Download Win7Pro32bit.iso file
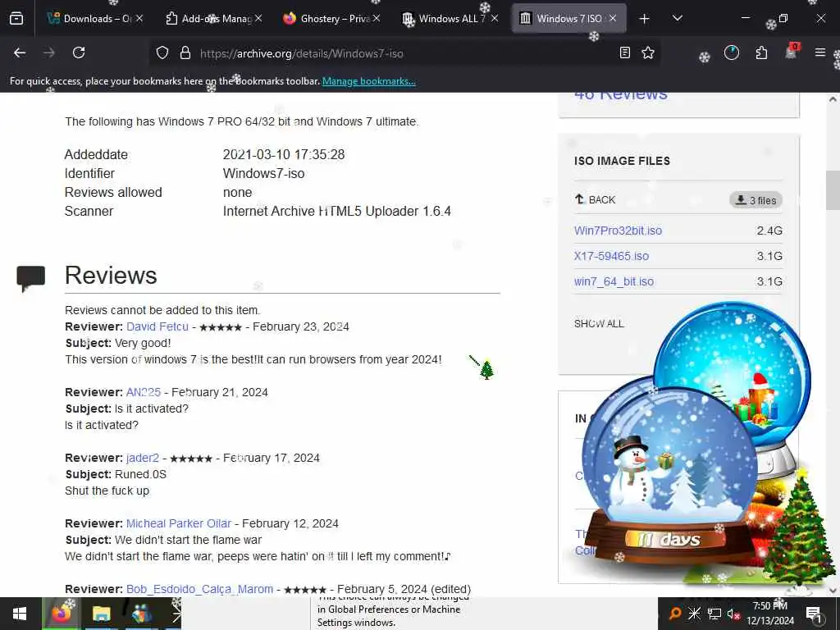The image size is (840, 630). click(618, 231)
